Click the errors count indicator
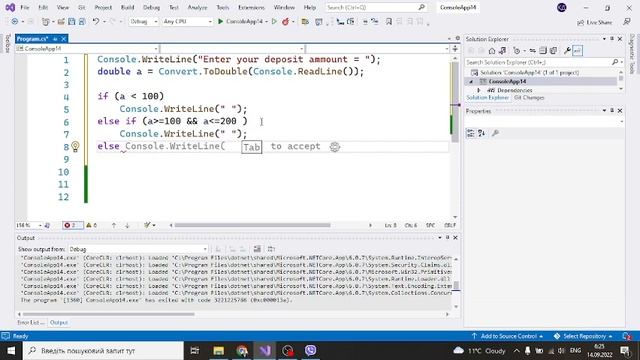The width and height of the screenshot is (640, 360). click(72, 225)
